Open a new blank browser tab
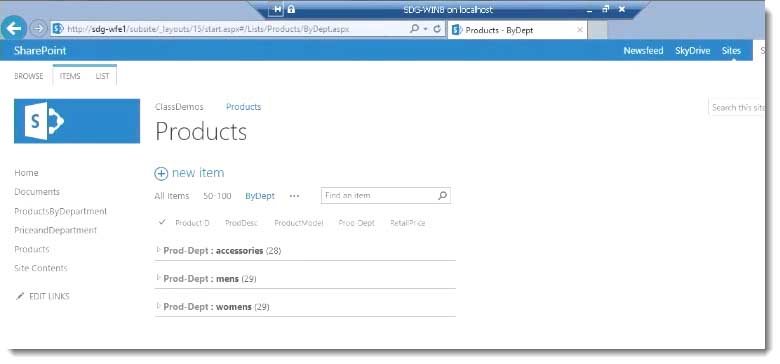The height and width of the screenshot is (364, 780). (x=598, y=30)
